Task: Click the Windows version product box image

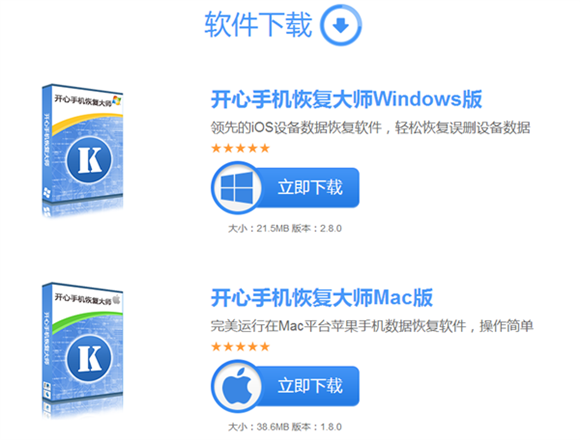Action: click(82, 150)
